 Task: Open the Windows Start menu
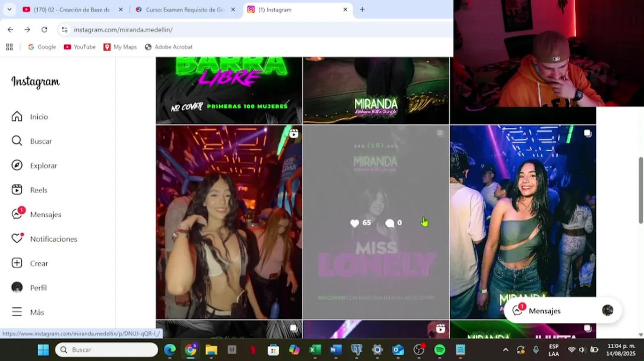coord(43,349)
